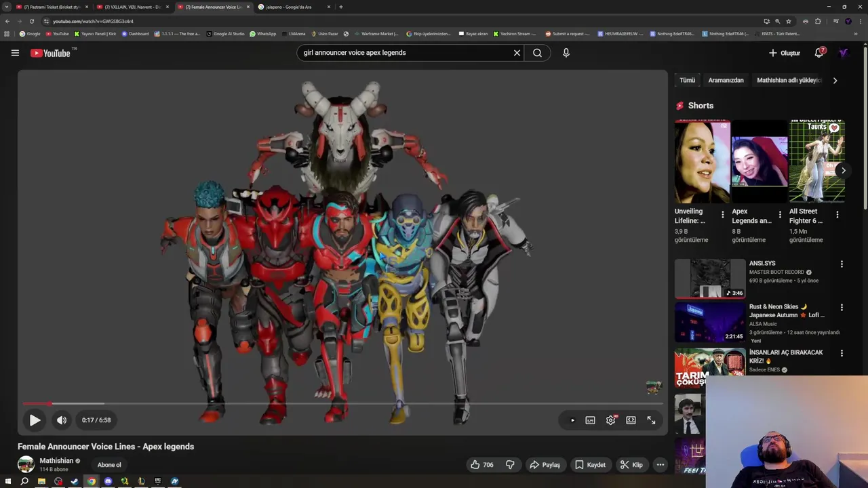Screen dimensions: 868x488
Task: Save the video via Kaydet
Action: click(x=591, y=465)
